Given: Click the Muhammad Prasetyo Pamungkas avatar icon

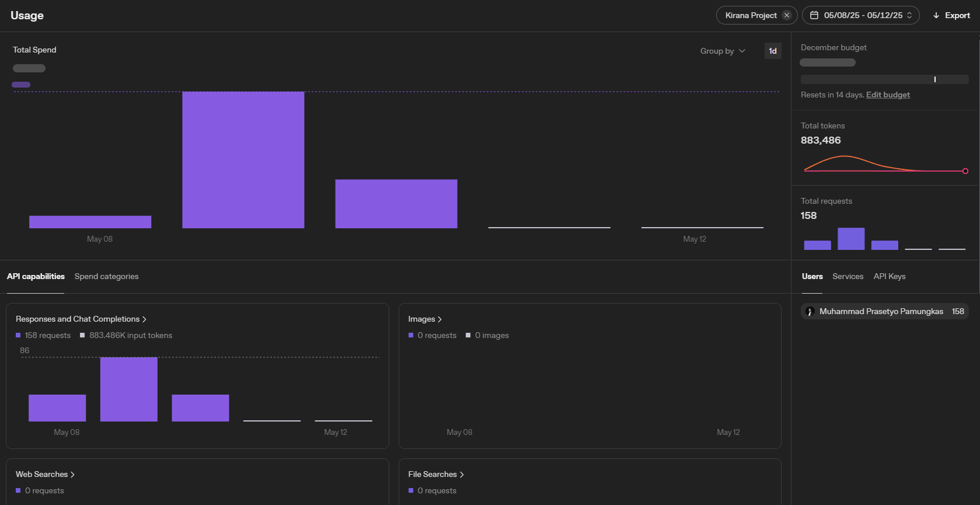Looking at the screenshot, I should [x=810, y=311].
